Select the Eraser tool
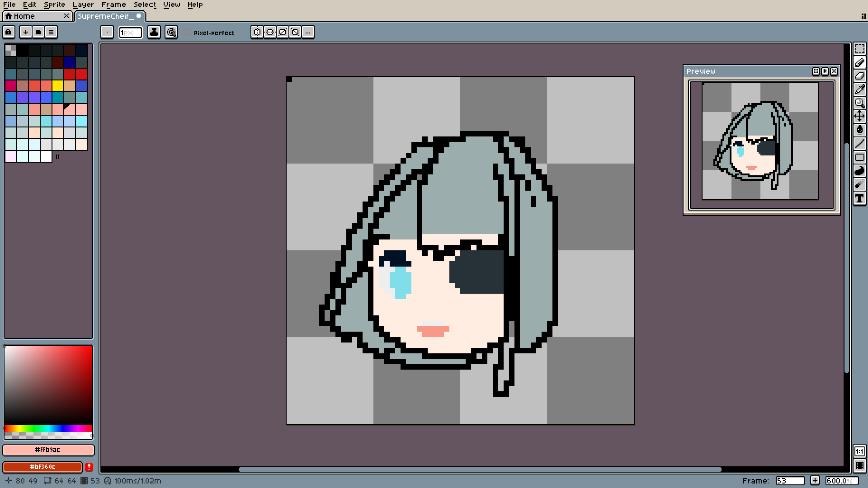 pos(859,76)
